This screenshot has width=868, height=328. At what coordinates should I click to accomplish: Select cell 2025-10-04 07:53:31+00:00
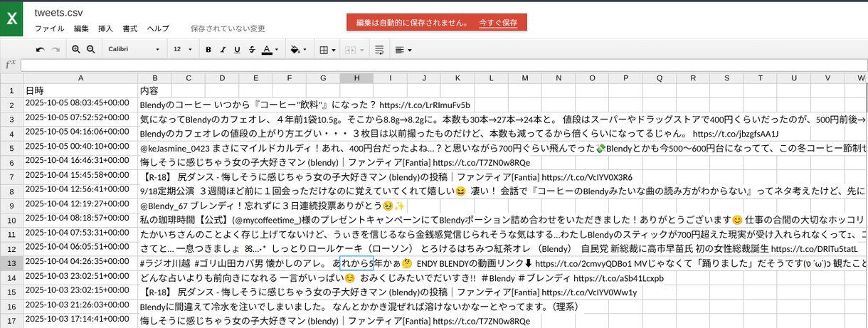coord(80,233)
